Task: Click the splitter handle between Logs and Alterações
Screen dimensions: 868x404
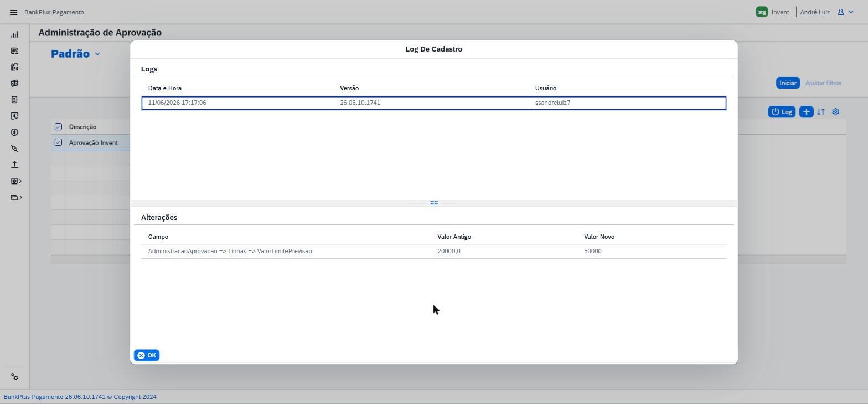Action: (x=434, y=203)
